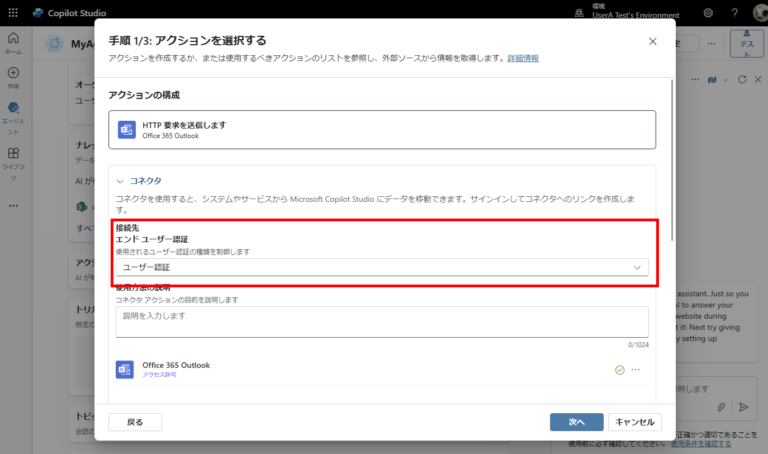Open the sidebar three-dot more menu
768x454 pixels.
pyautogui.click(x=13, y=205)
